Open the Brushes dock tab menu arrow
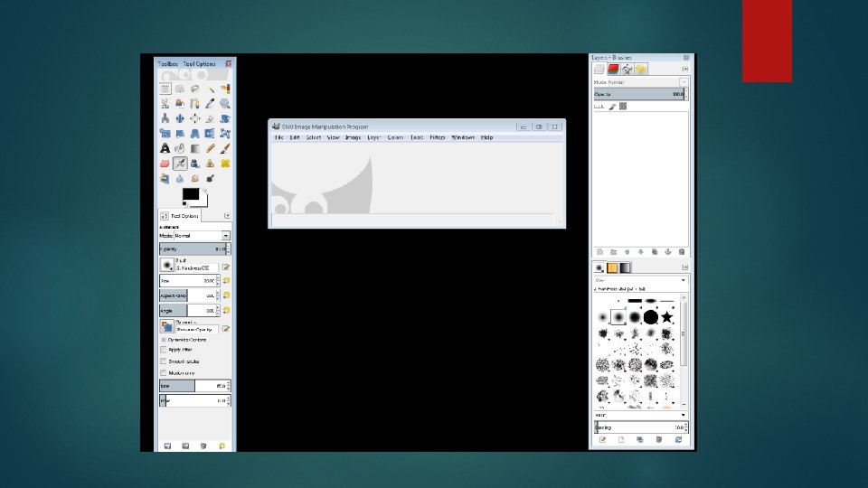 pos(684,267)
